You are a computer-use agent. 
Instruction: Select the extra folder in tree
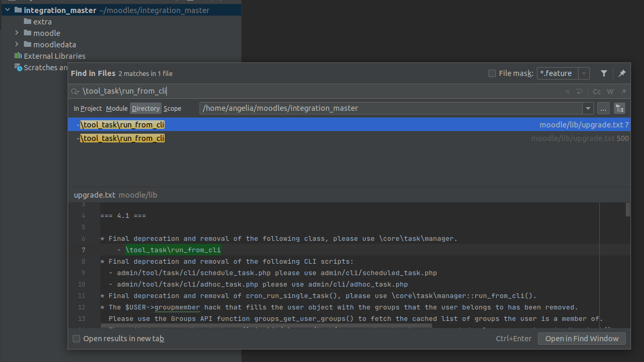(42, 21)
